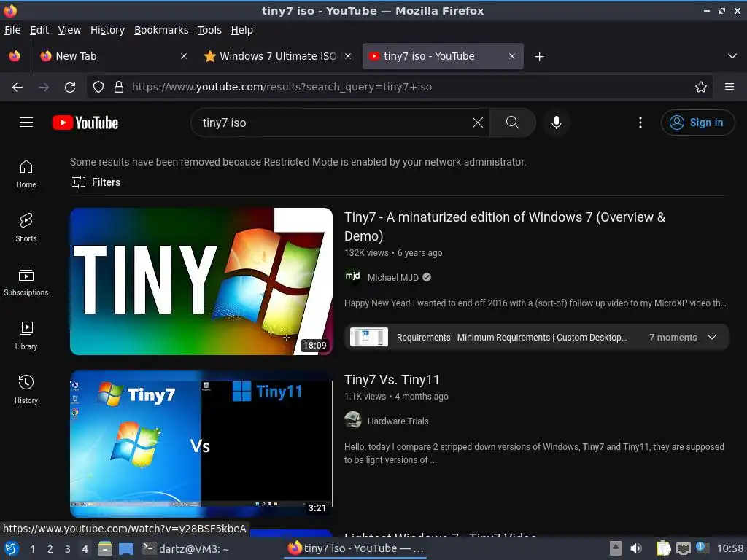This screenshot has height=560, width=747.
Task: Open Michael MJD channel avatar
Action: [353, 276]
